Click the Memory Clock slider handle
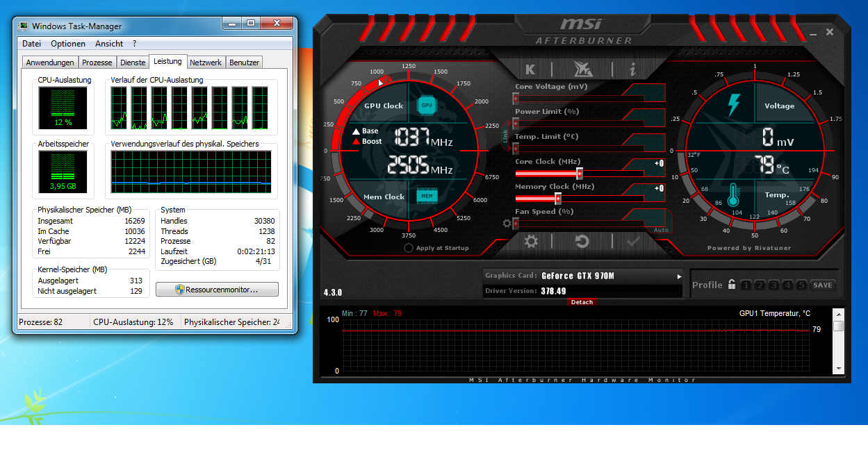868x450 pixels. tap(557, 199)
